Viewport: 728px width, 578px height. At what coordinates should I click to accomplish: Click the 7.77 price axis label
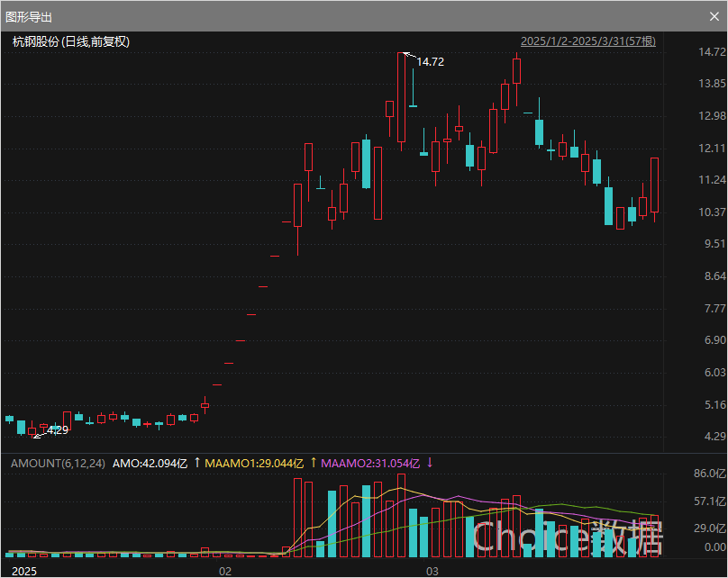pyautogui.click(x=715, y=309)
